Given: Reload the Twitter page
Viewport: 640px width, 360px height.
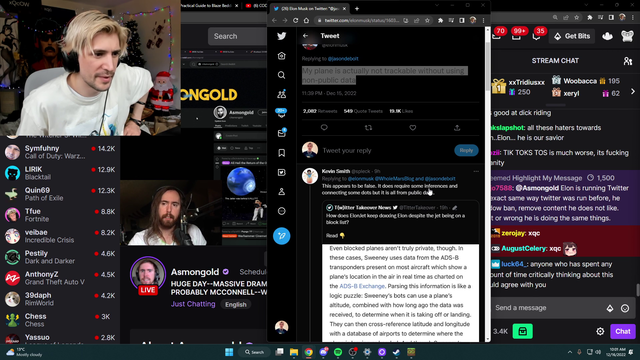Looking at the screenshot, I should point(296,20).
